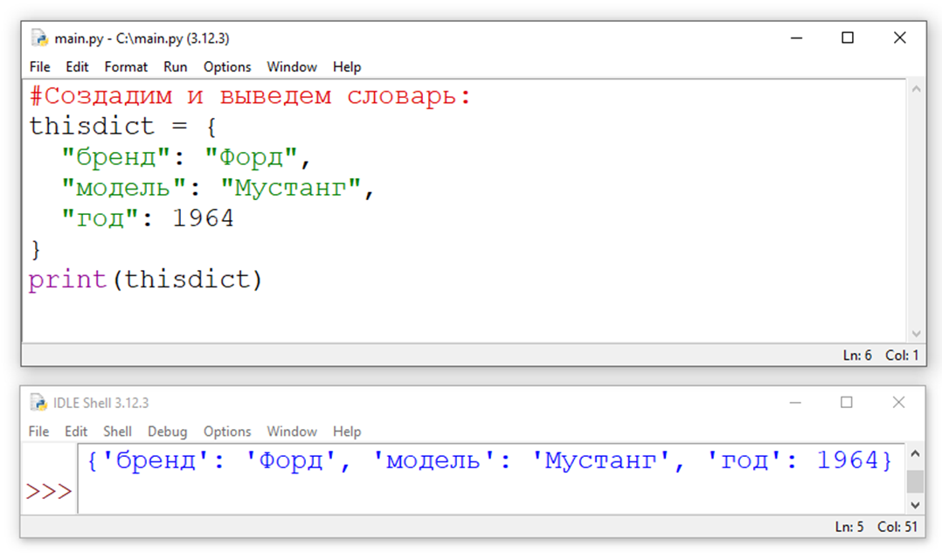Maximize the IDLE Shell window
942x560 pixels.
847,403
